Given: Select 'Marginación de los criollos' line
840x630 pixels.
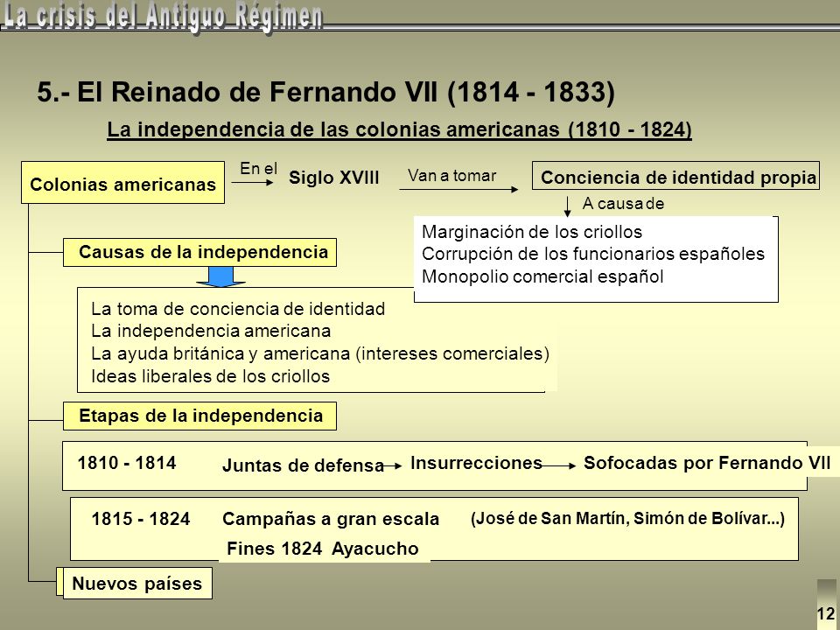Looking at the screenshot, I should click(531, 232).
